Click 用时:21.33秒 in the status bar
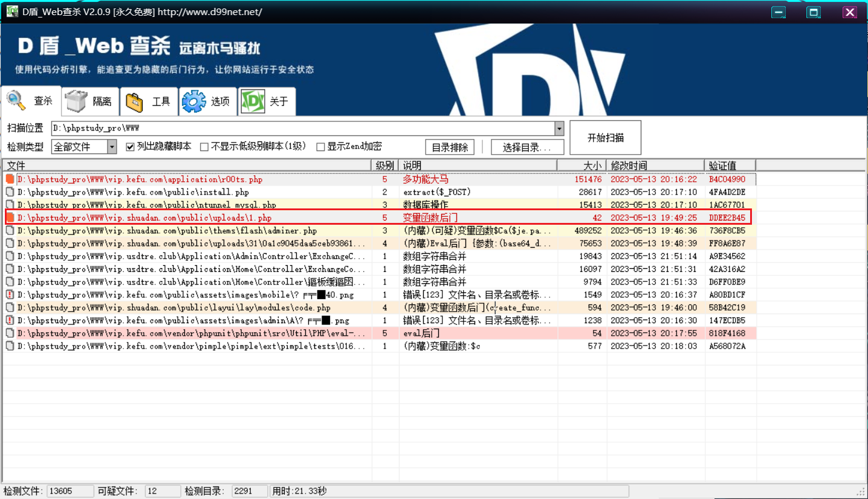 (299, 491)
